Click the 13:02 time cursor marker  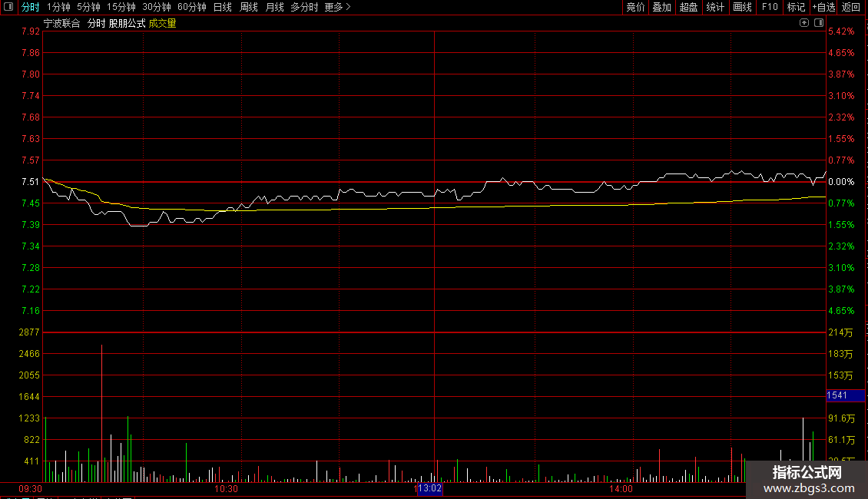[429, 488]
